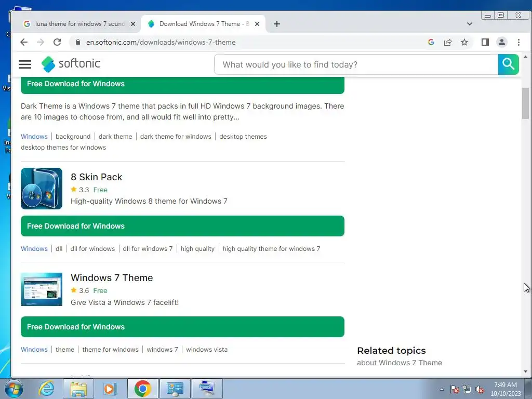Click the 3.6 star rating
The width and height of the screenshot is (532, 399).
point(79,290)
